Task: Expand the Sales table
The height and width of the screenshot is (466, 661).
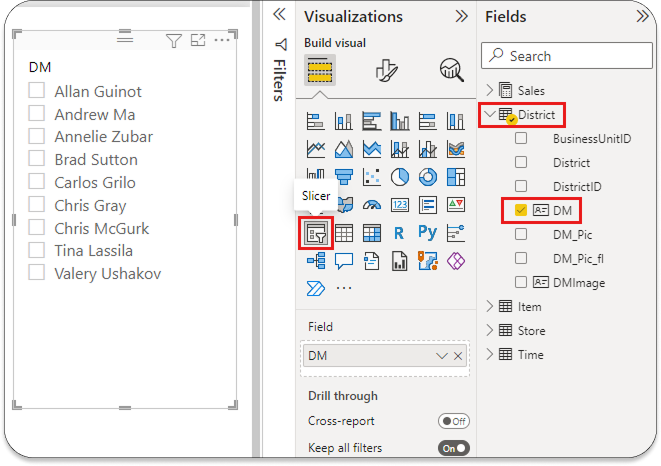Action: 489,91
